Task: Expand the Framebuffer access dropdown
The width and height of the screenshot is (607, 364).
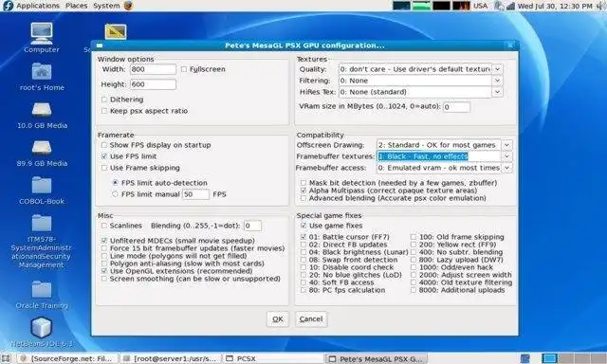Action: (506, 168)
